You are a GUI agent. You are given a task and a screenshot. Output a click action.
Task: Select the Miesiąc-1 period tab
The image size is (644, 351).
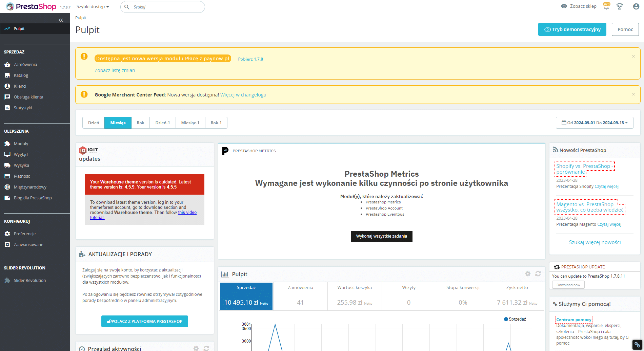(x=190, y=123)
